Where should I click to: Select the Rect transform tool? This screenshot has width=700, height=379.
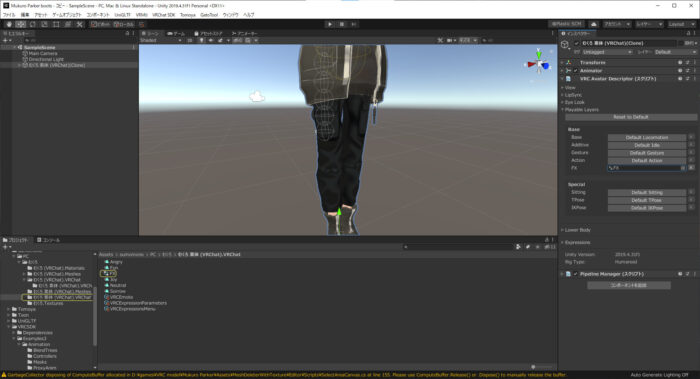56,24
